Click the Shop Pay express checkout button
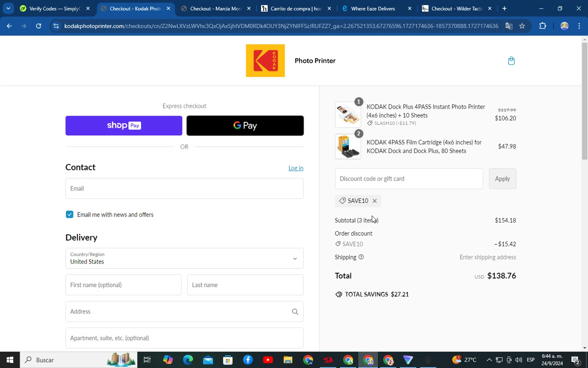The image size is (588, 368). click(x=124, y=126)
